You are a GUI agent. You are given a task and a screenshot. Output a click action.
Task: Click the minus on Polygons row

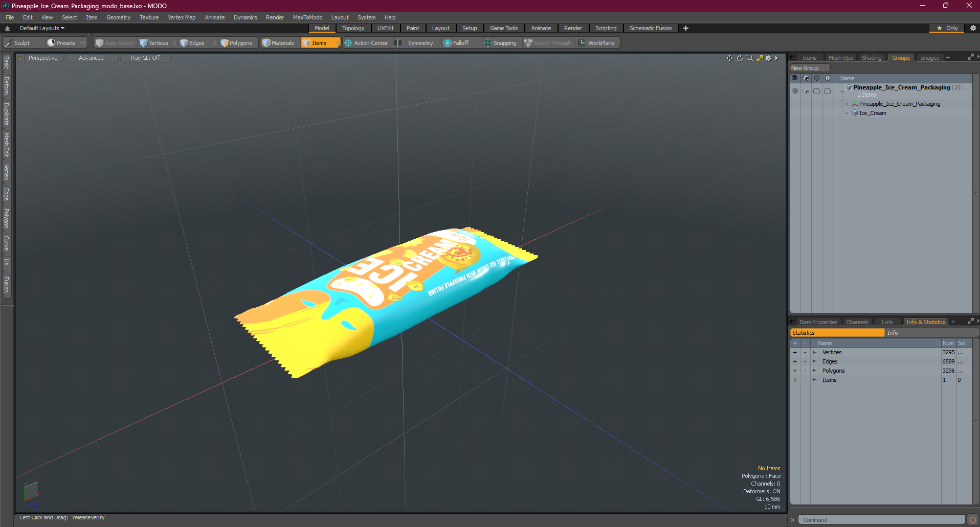[x=805, y=371]
